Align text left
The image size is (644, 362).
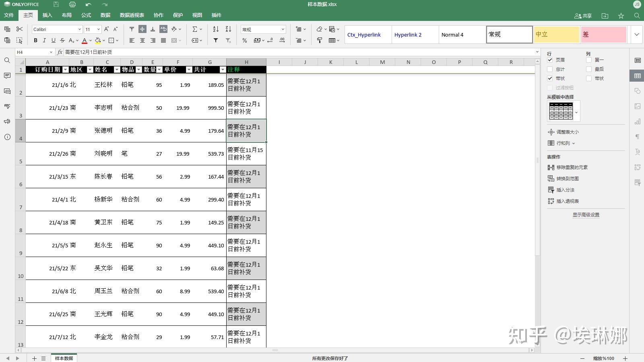tap(132, 40)
